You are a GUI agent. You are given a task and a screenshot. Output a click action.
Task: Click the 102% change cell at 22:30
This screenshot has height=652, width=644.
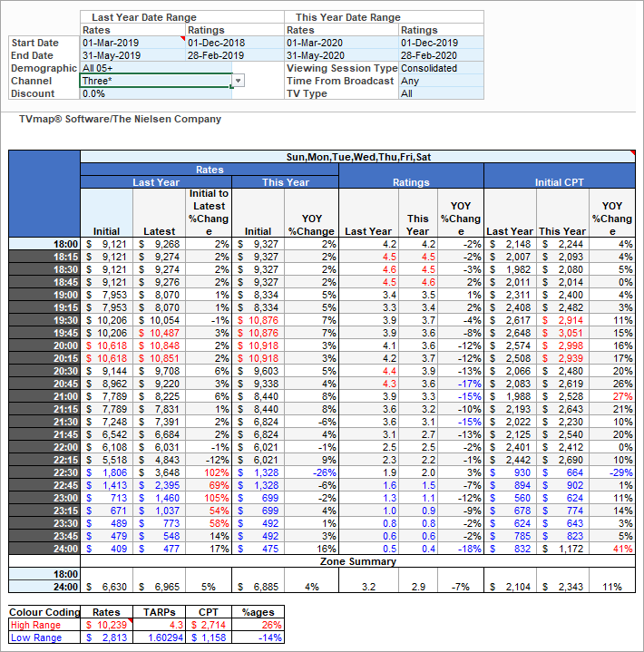click(209, 472)
